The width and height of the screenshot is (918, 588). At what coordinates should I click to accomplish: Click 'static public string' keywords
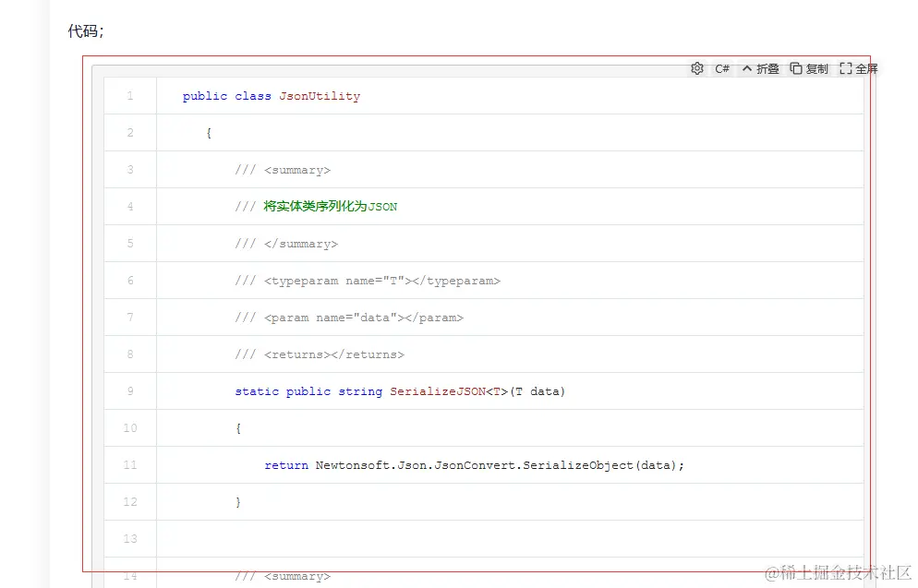click(308, 391)
